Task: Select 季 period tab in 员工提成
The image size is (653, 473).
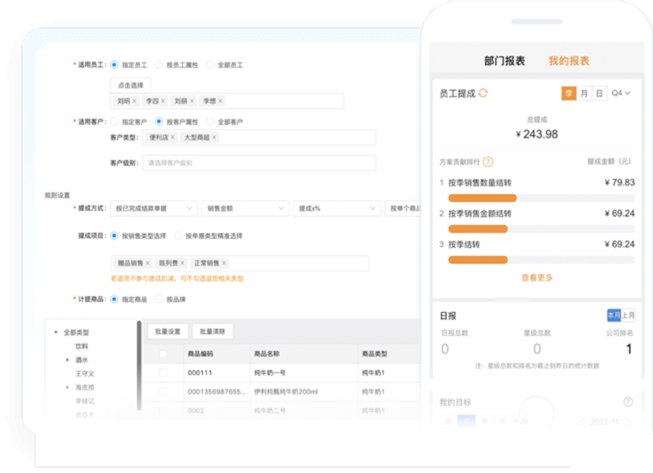Action: [569, 93]
